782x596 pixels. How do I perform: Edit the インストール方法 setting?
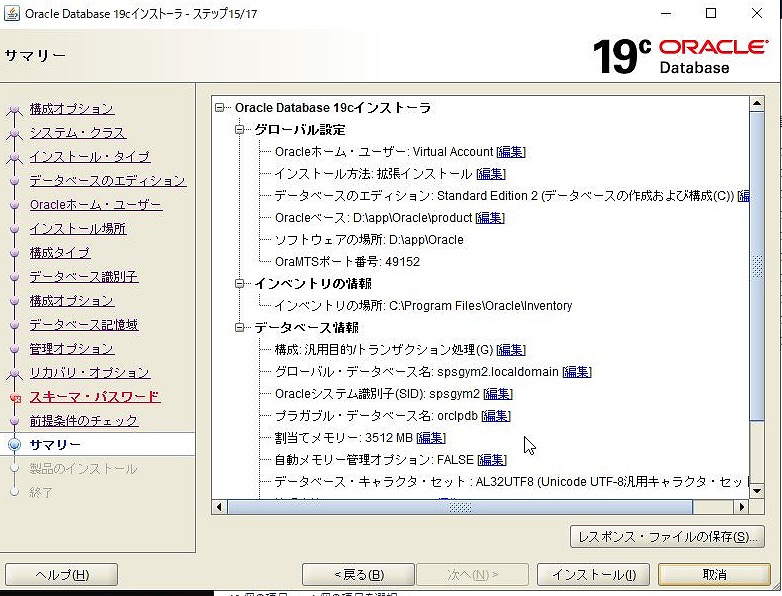tap(491, 174)
